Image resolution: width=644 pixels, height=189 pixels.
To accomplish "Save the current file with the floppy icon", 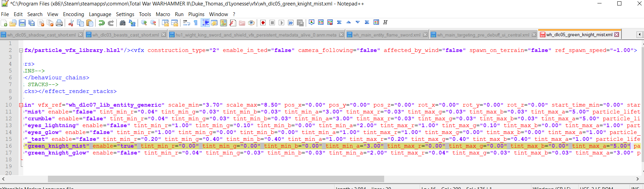I will (x=22, y=23).
